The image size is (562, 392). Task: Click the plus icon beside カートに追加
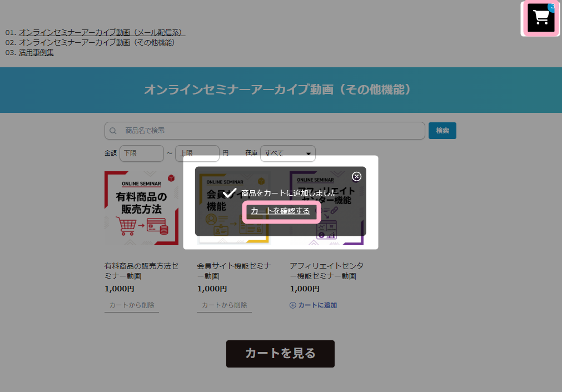293,305
